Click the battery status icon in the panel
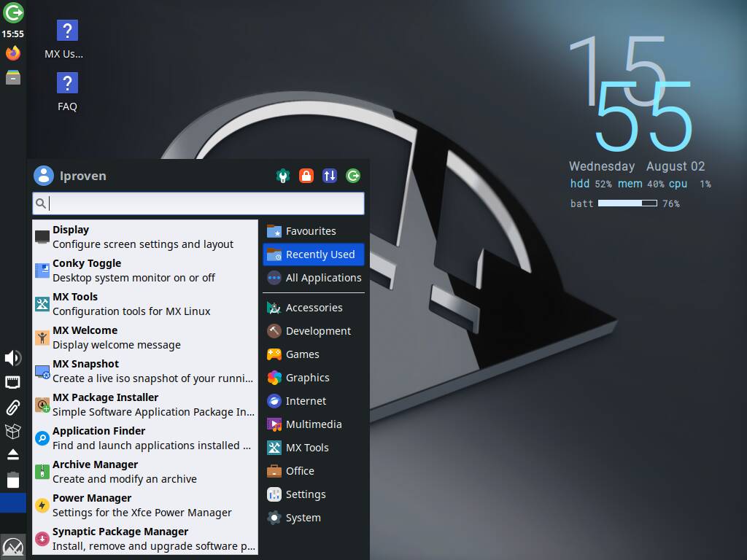The image size is (747, 560). (13, 480)
